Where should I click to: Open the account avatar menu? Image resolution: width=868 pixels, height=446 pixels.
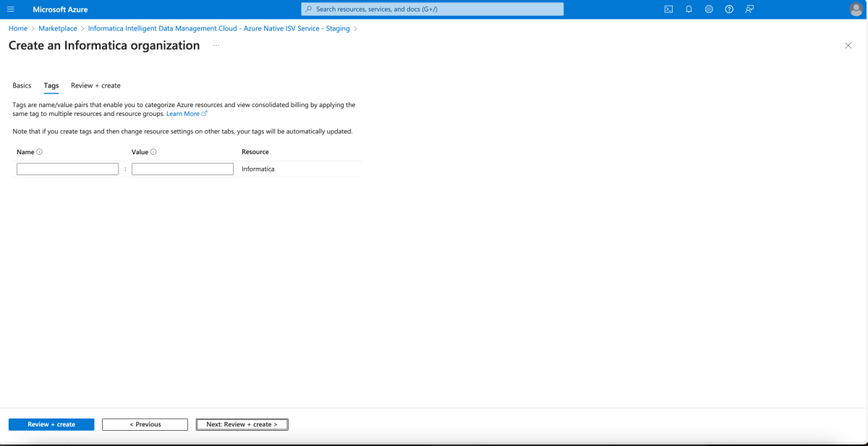click(x=856, y=9)
